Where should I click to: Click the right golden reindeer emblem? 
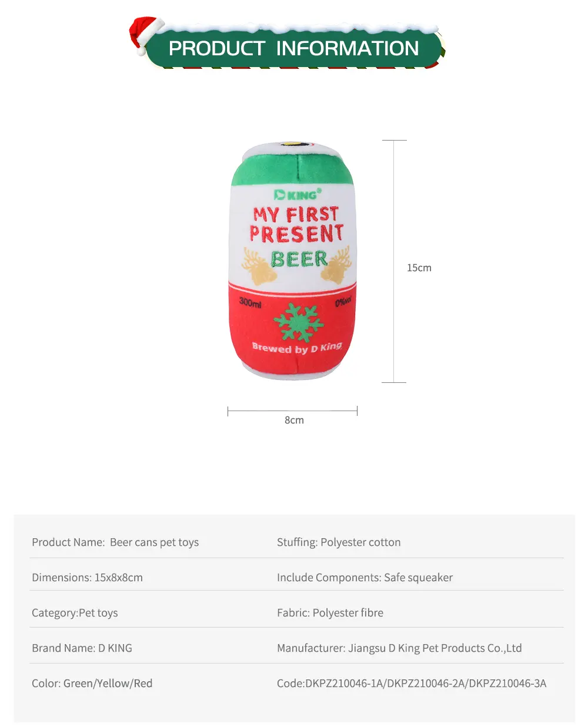pyautogui.click(x=337, y=265)
